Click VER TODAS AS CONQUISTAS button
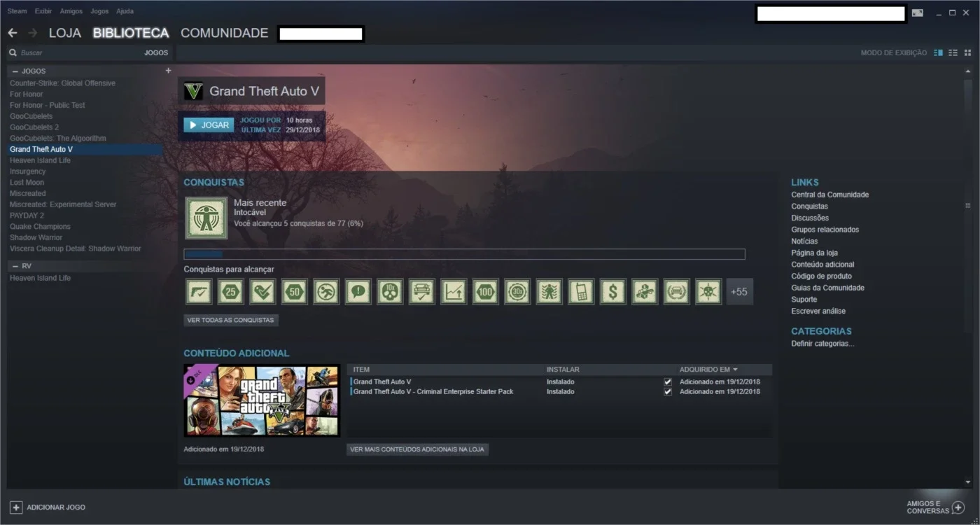 point(231,320)
